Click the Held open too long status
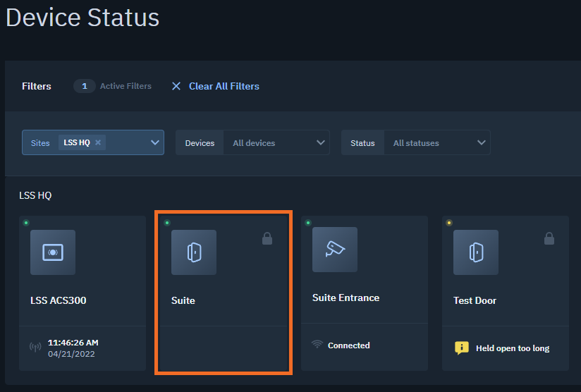 [x=513, y=348]
